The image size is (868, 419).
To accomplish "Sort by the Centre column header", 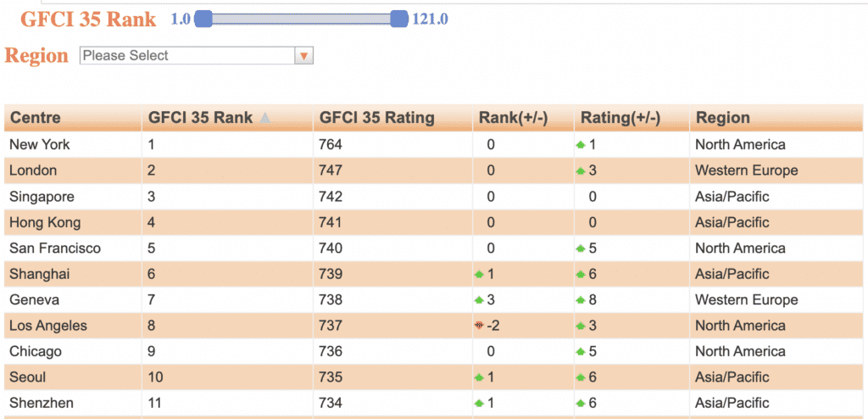I will pos(73,118).
